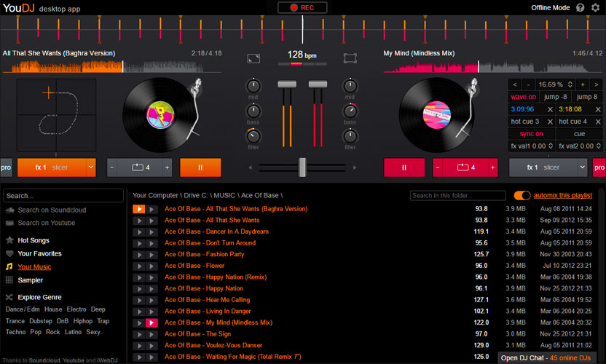Click the jump 8 button

(x=586, y=97)
